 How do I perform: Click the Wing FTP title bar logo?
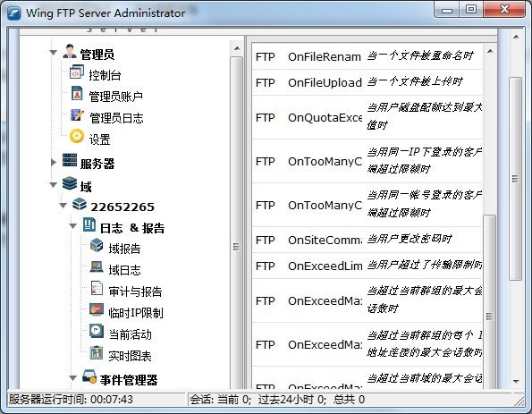pos(14,13)
